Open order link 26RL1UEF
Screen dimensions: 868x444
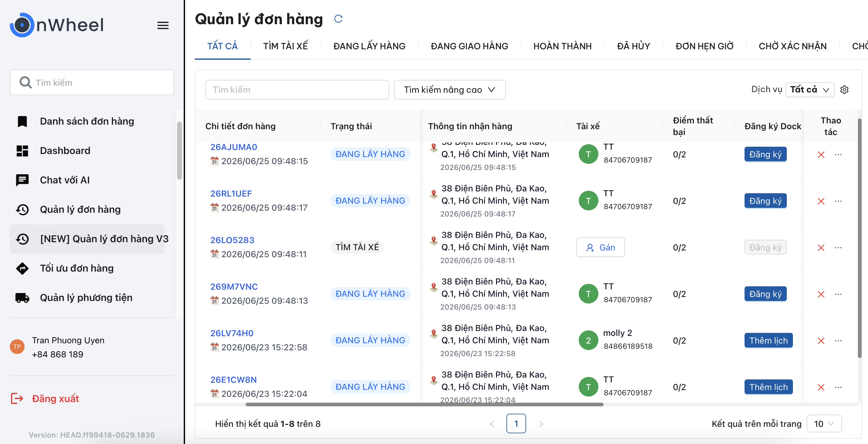click(231, 194)
